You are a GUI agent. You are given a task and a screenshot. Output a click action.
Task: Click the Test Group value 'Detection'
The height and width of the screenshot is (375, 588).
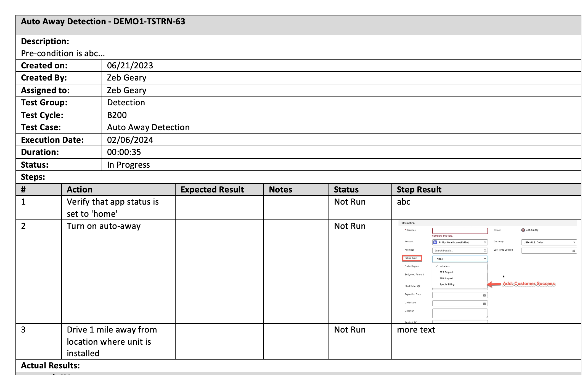pos(126,103)
